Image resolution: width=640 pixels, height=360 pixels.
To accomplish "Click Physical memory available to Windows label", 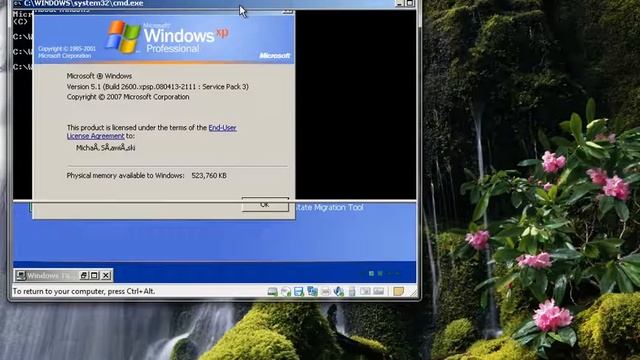I will 125,176.
